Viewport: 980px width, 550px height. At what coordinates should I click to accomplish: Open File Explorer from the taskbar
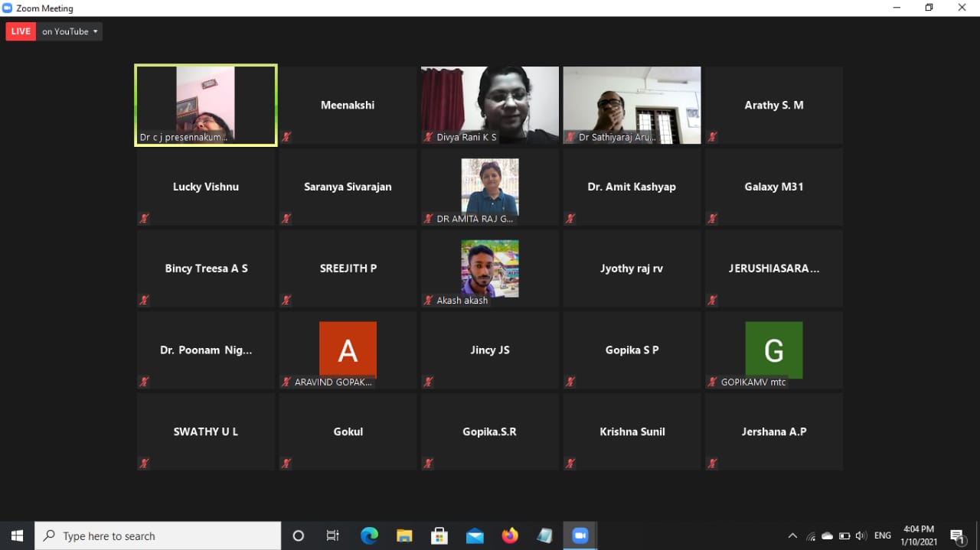pyautogui.click(x=404, y=536)
